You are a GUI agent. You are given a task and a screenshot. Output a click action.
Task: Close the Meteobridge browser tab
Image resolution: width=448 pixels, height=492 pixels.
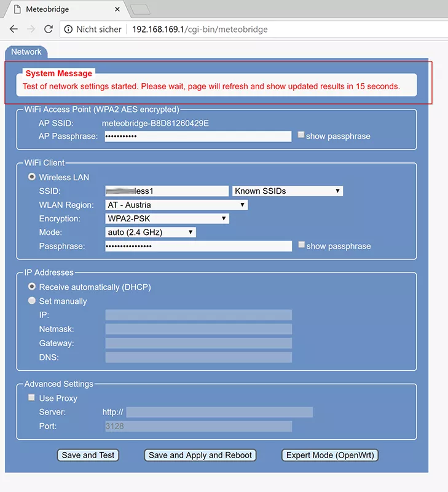[117, 9]
